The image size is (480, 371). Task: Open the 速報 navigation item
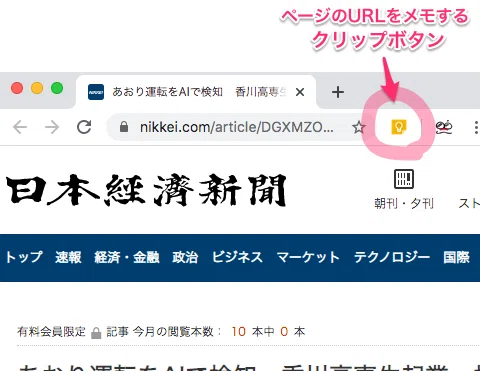click(x=68, y=257)
